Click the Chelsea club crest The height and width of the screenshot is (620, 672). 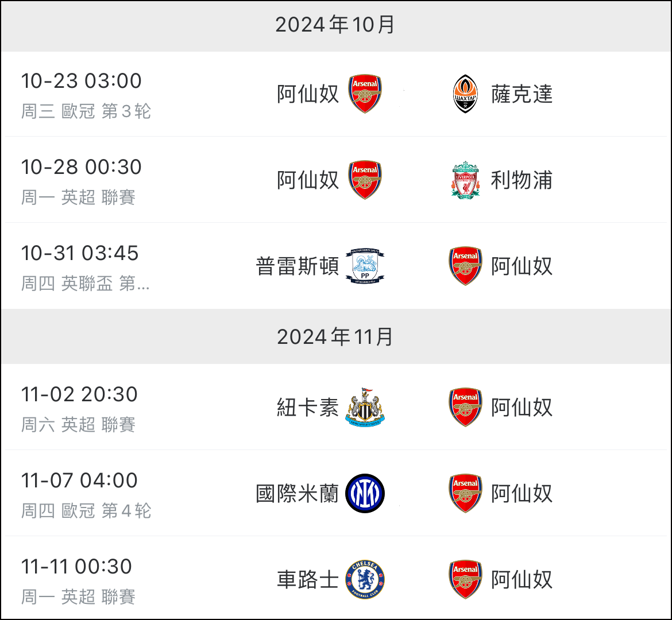click(x=365, y=579)
